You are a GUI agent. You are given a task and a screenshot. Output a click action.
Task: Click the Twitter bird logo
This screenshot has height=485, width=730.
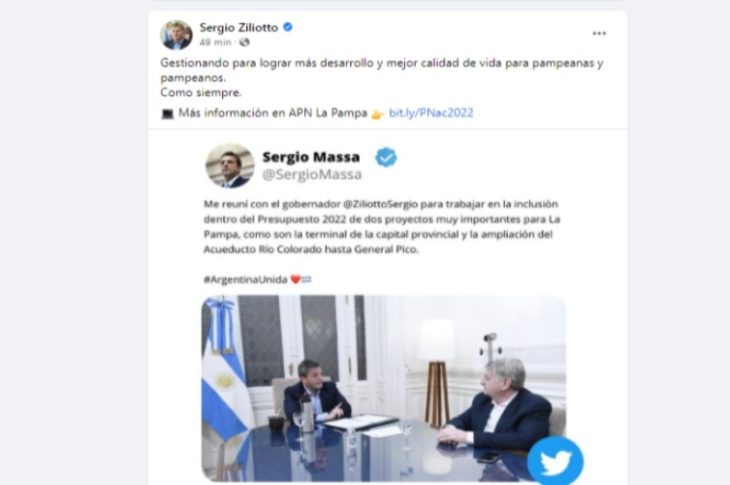(555, 462)
